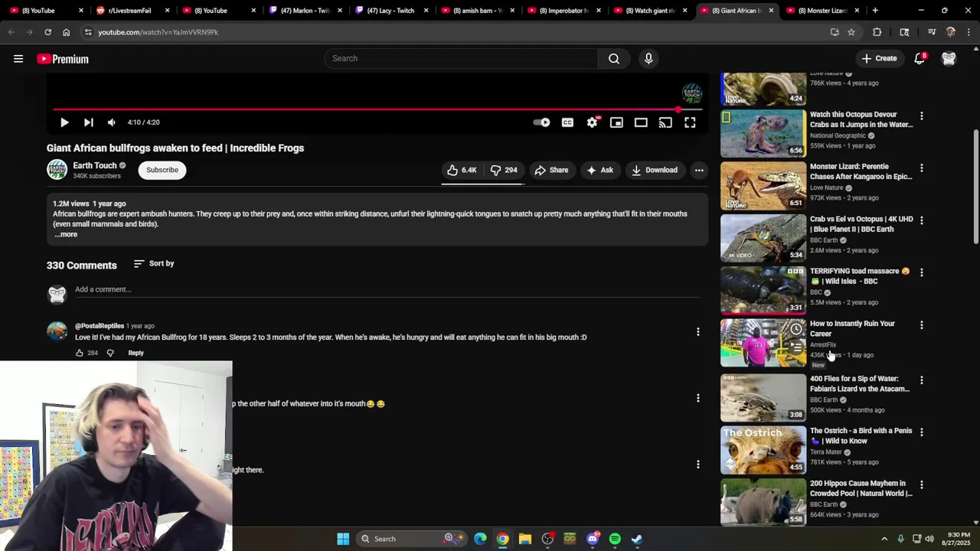Open The Ostrich video thumbnail

pos(763,450)
